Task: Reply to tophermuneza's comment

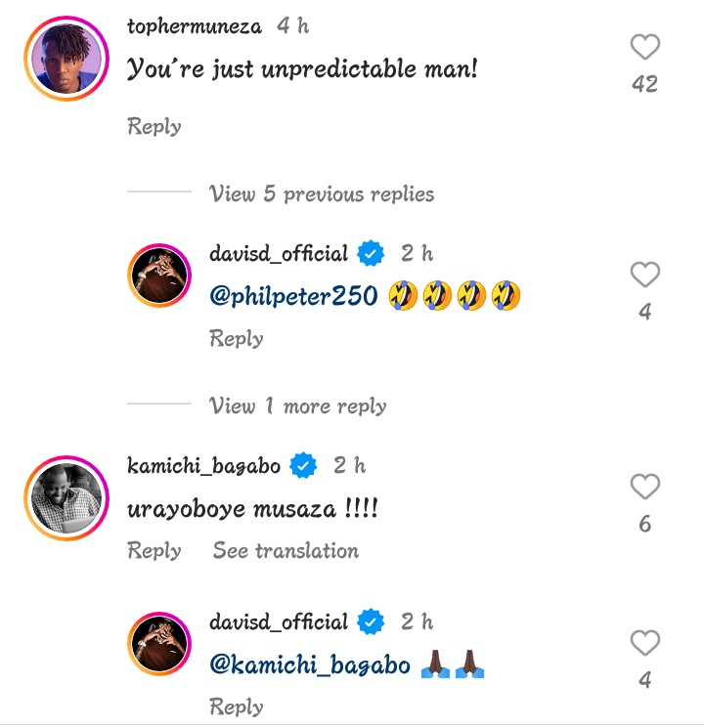Action: click(x=154, y=126)
